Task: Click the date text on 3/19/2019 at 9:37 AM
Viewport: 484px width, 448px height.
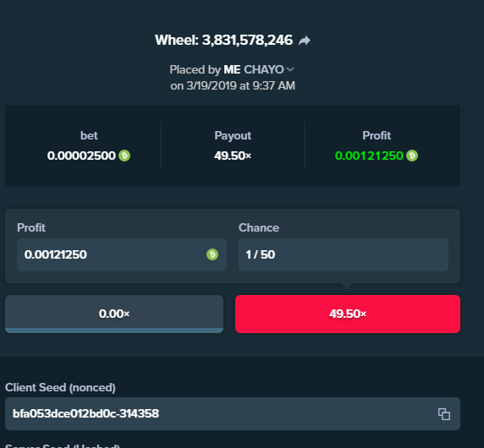Action: click(x=233, y=85)
